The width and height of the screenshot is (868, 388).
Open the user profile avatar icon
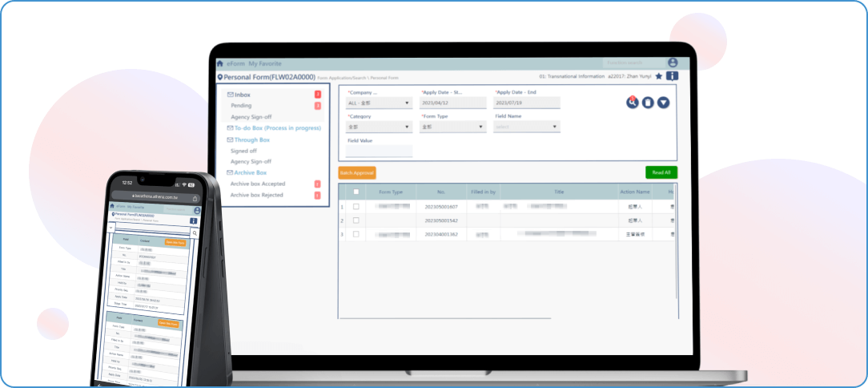[673, 63]
